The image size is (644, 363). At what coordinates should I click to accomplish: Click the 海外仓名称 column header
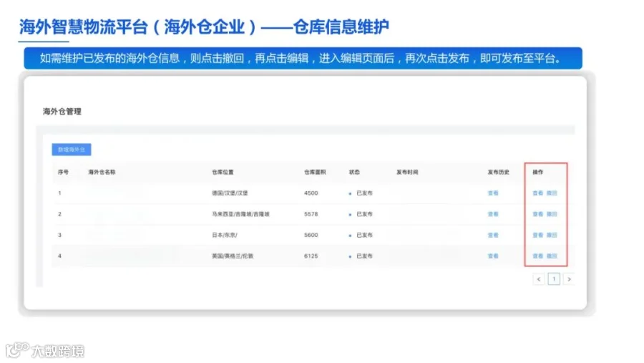pos(102,172)
